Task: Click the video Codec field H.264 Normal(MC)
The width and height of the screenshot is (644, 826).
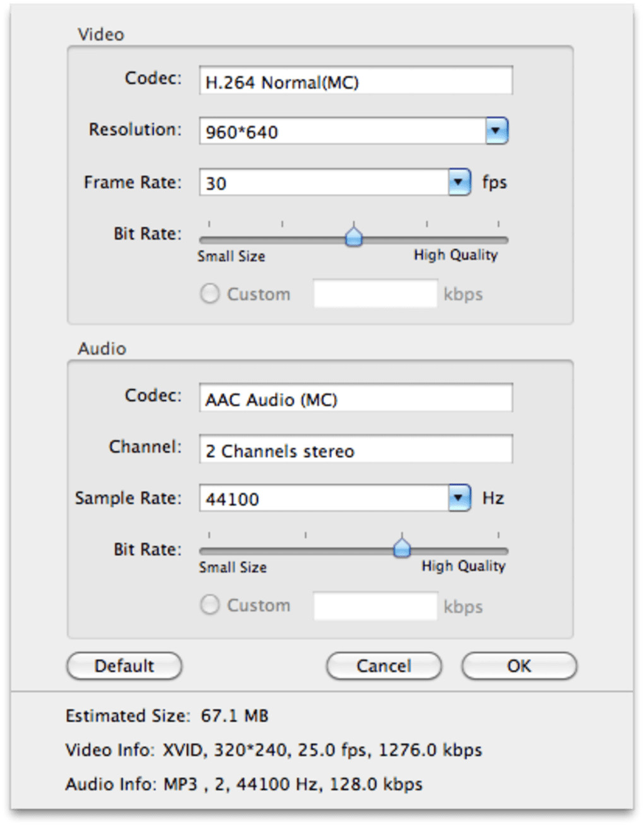Action: pos(355,82)
